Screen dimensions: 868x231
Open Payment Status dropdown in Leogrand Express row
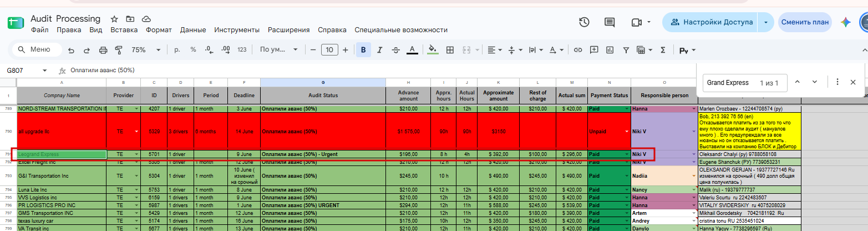[x=627, y=154]
